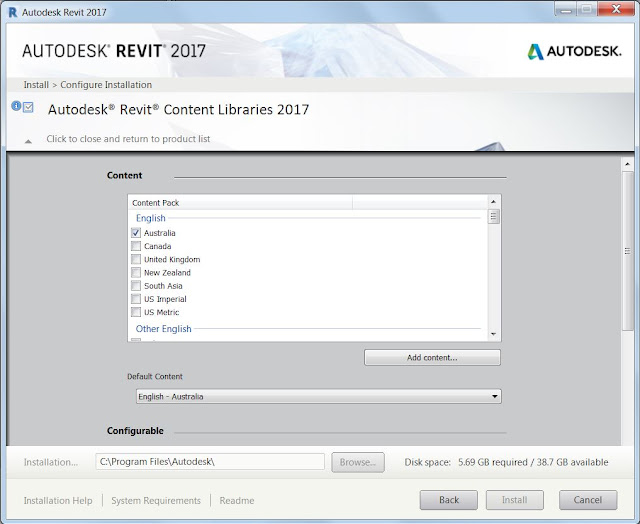The image size is (640, 524).
Task: Enable the South Asia content pack
Action: 136,286
